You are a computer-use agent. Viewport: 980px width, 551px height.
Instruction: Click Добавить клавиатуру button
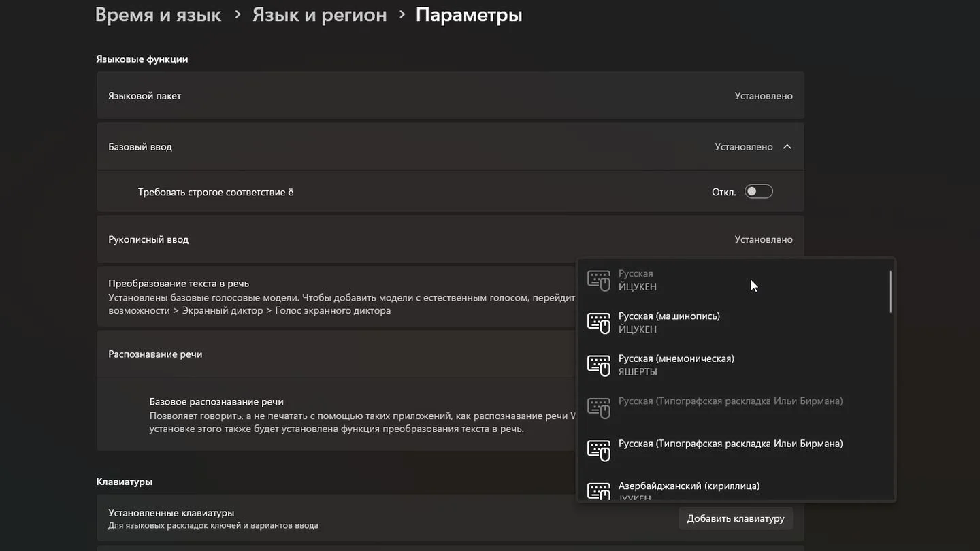pos(736,518)
